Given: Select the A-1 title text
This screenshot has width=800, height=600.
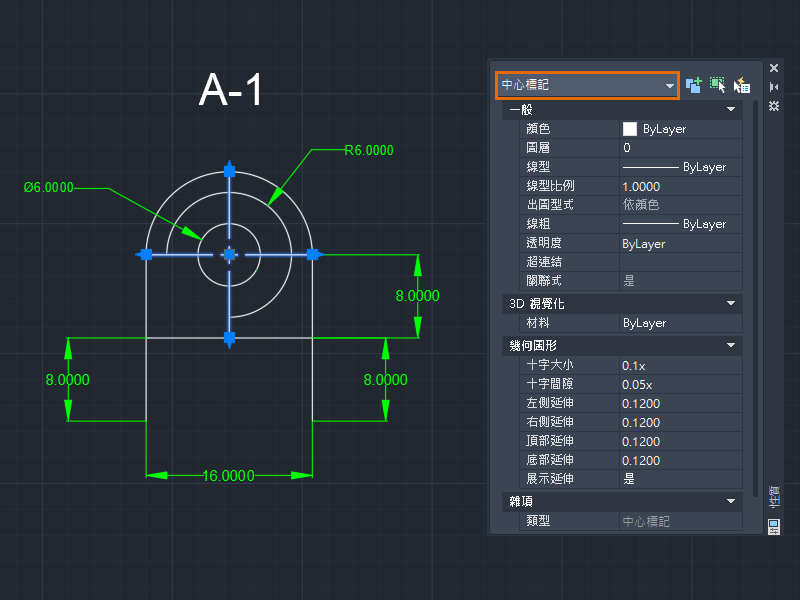Looking at the screenshot, I should (231, 90).
